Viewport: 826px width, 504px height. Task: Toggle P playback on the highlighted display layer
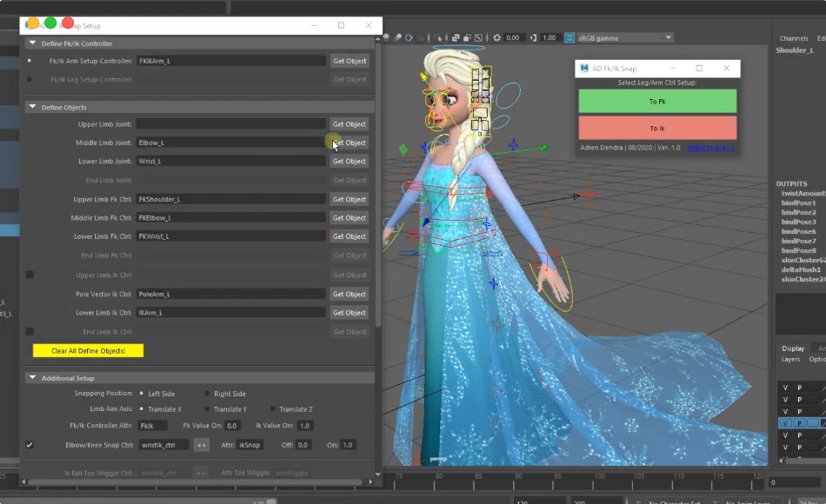800,423
